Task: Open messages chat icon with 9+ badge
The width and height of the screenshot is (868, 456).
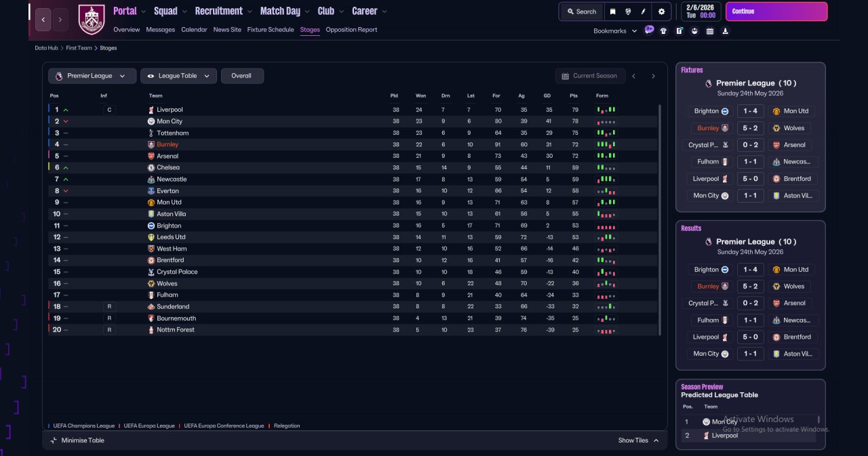Action: click(649, 30)
